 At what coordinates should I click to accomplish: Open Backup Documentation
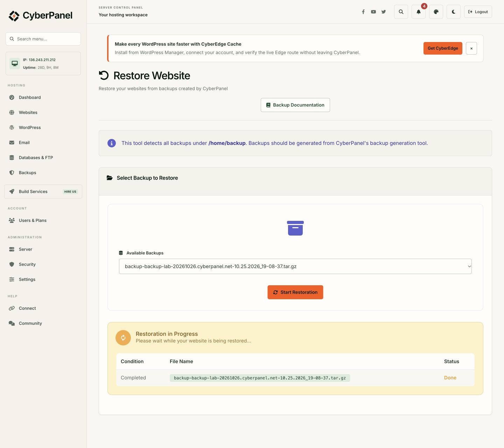coord(295,105)
